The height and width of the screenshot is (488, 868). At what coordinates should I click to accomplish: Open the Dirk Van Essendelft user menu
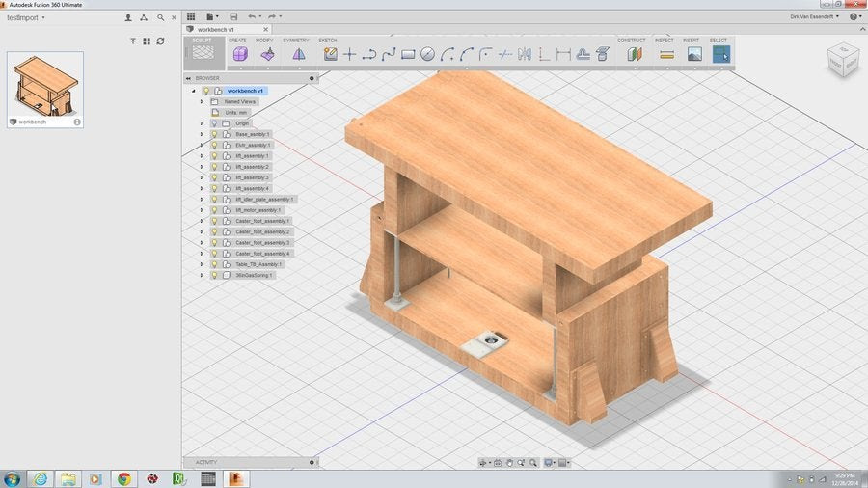pyautogui.click(x=814, y=16)
